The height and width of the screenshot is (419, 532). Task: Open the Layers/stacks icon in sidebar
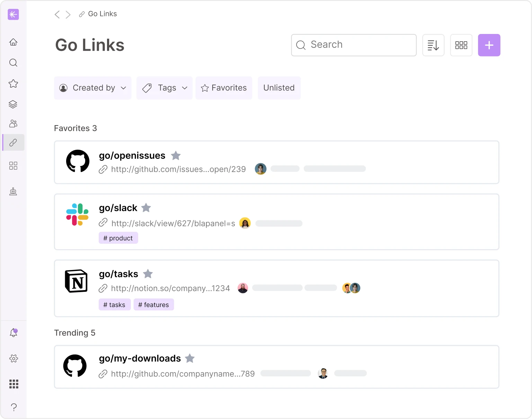(x=13, y=104)
